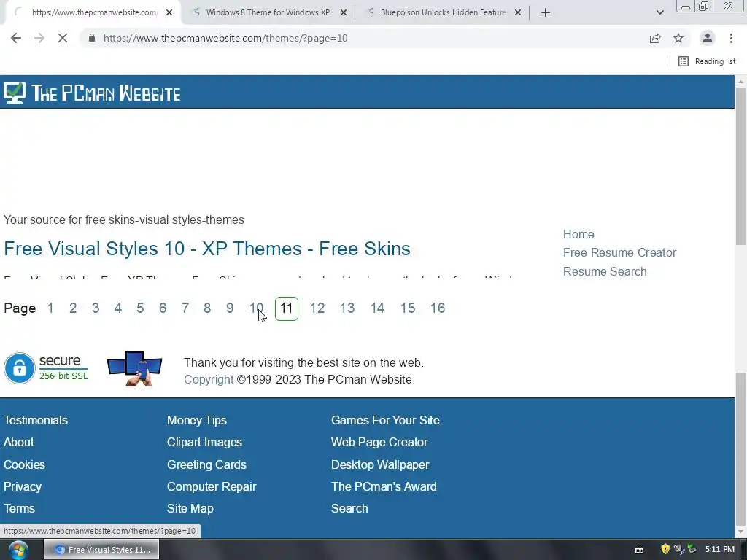
Task: Open the Chrome profile avatar
Action: pyautogui.click(x=708, y=38)
